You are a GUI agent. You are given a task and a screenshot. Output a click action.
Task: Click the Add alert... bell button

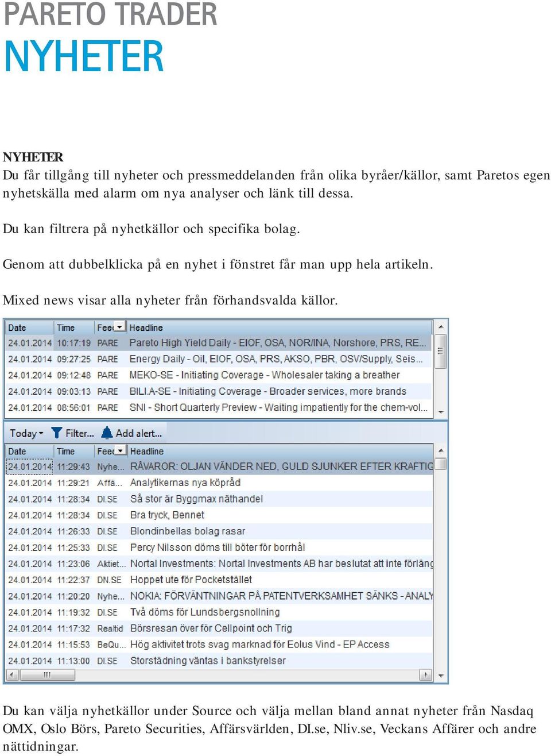(131, 434)
